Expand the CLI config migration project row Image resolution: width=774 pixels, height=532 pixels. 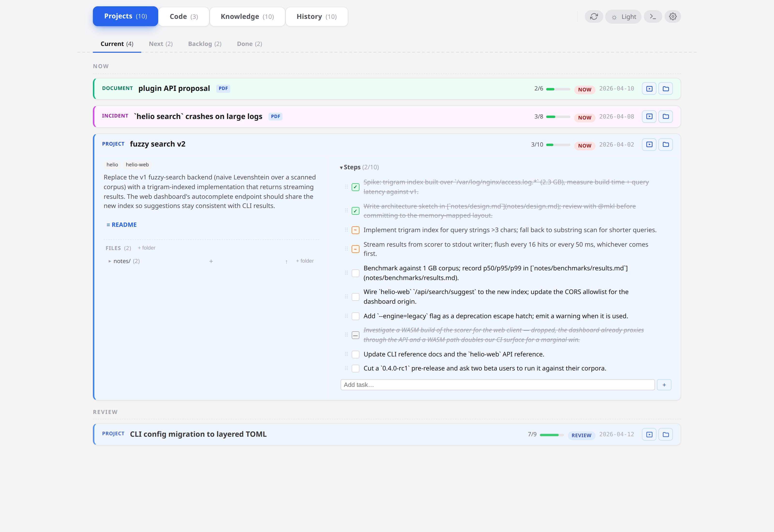[x=198, y=434]
